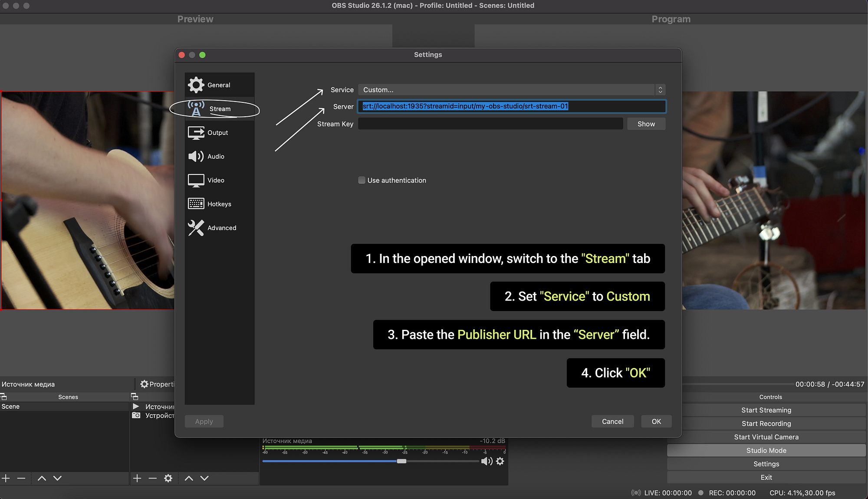
Task: Add a new scene with the plus icon
Action: coord(6,478)
